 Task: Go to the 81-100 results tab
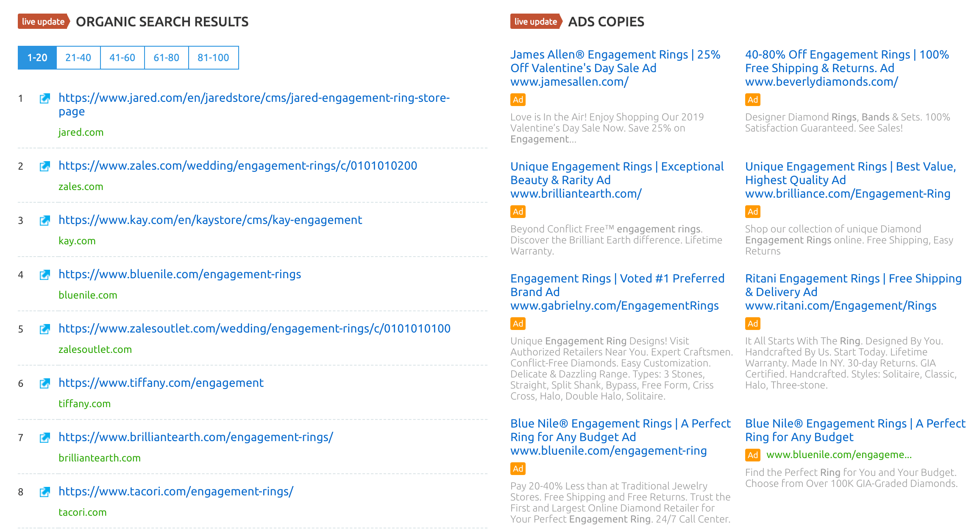(213, 58)
